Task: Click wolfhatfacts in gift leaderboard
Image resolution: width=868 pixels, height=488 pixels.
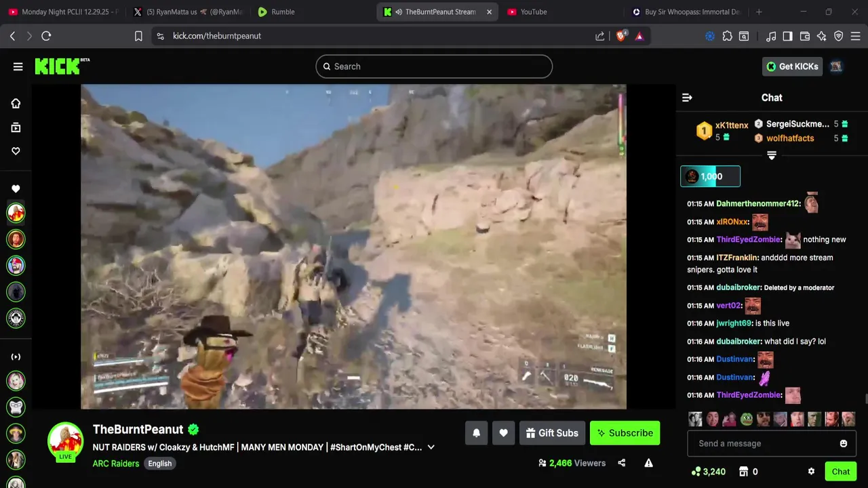Action: [790, 138]
